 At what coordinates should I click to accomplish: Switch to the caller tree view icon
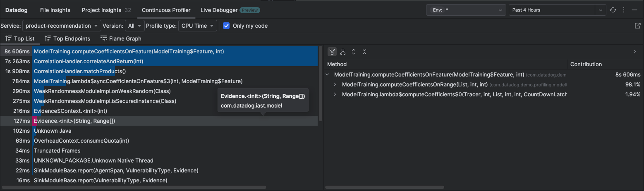342,52
